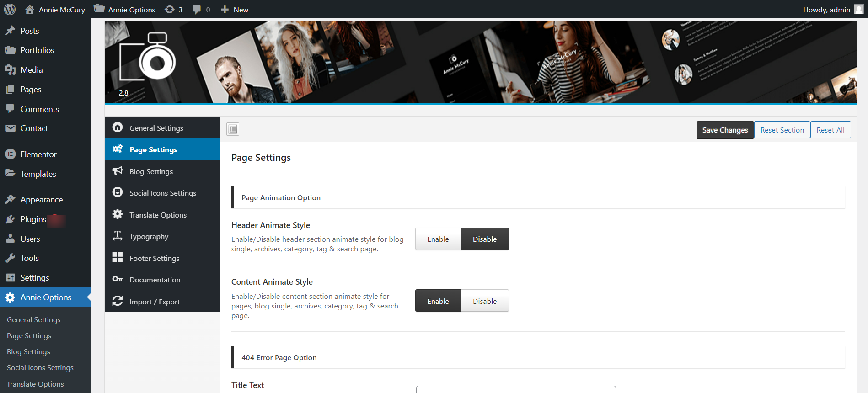The width and height of the screenshot is (868, 393).
Task: Disable Header Animate Style
Action: pos(485,239)
